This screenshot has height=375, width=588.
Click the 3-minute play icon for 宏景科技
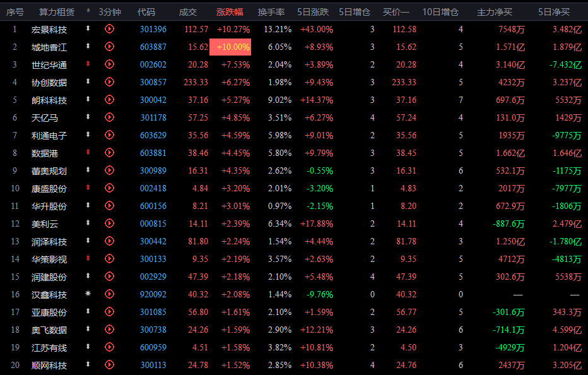pyautogui.click(x=109, y=29)
